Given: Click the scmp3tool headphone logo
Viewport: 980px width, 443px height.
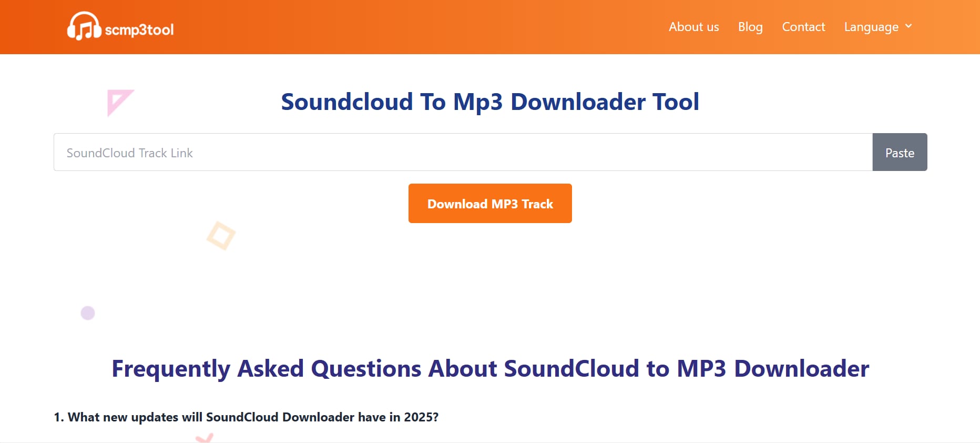Looking at the screenshot, I should [120, 26].
